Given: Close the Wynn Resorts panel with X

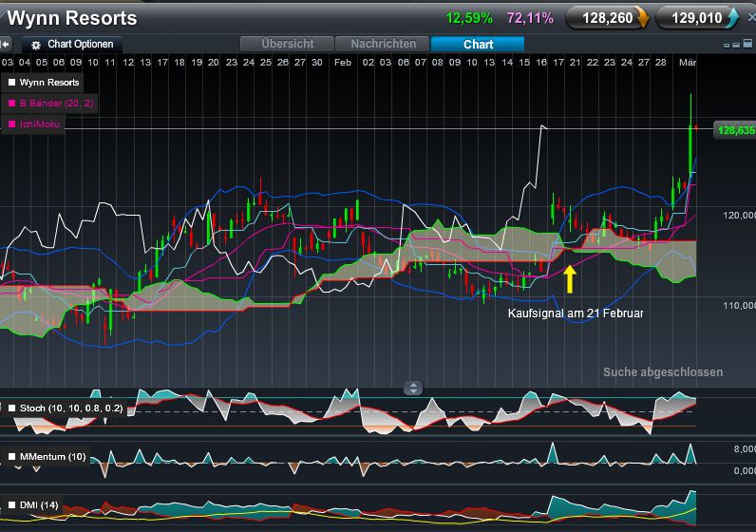Looking at the screenshot, I should 751,18.
